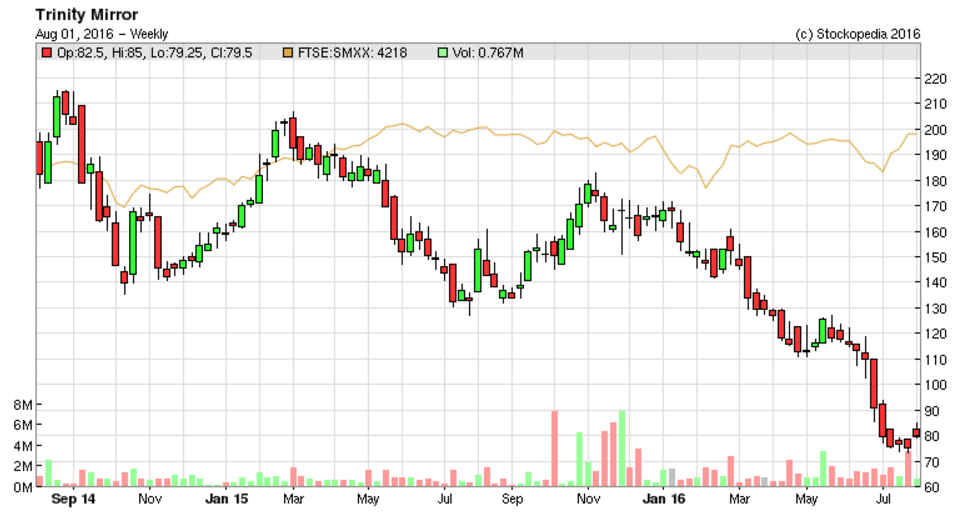Click the 'Jan 16' date axis label
Screen dimensions: 960x519
click(664, 499)
